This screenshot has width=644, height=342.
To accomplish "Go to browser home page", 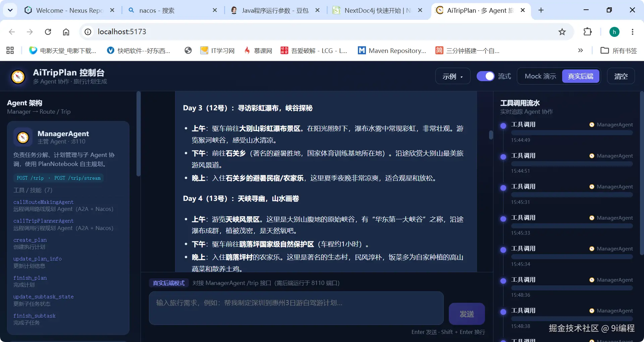I will [x=66, y=32].
